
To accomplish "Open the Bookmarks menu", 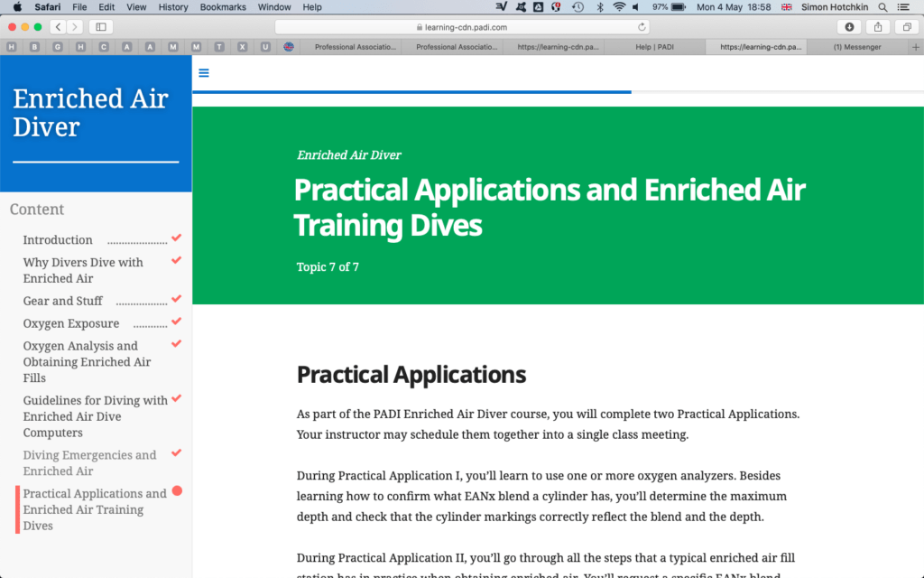I will 223,7.
